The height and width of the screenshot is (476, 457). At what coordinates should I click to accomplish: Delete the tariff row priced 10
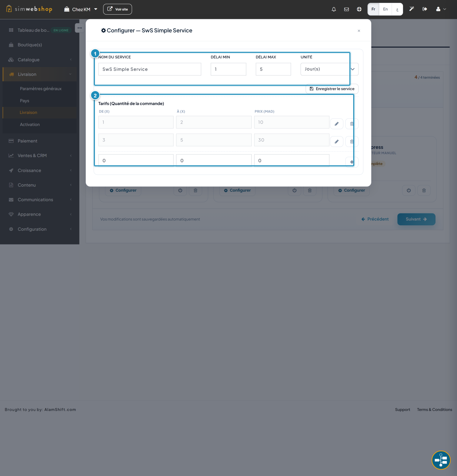click(352, 124)
